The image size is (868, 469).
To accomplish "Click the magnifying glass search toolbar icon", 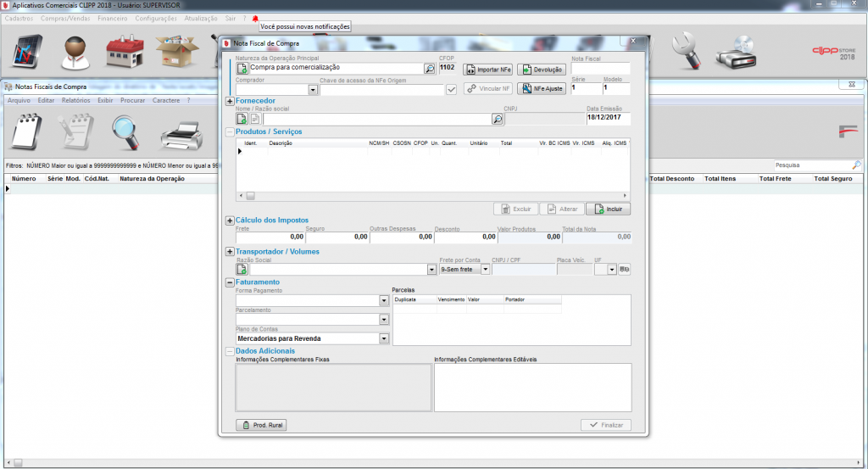I will tap(131, 131).
